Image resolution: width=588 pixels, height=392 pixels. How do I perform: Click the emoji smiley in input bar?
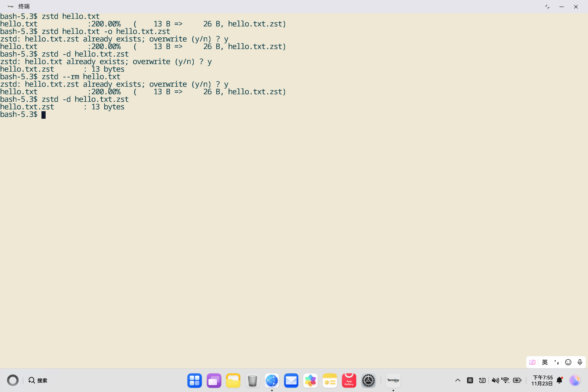(568, 362)
